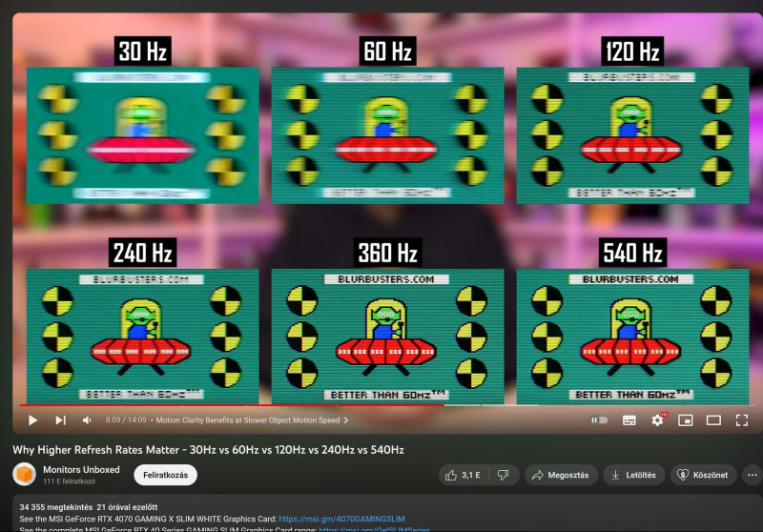
Task: Open the Monitors Unboxed channel avatar
Action: click(25, 474)
